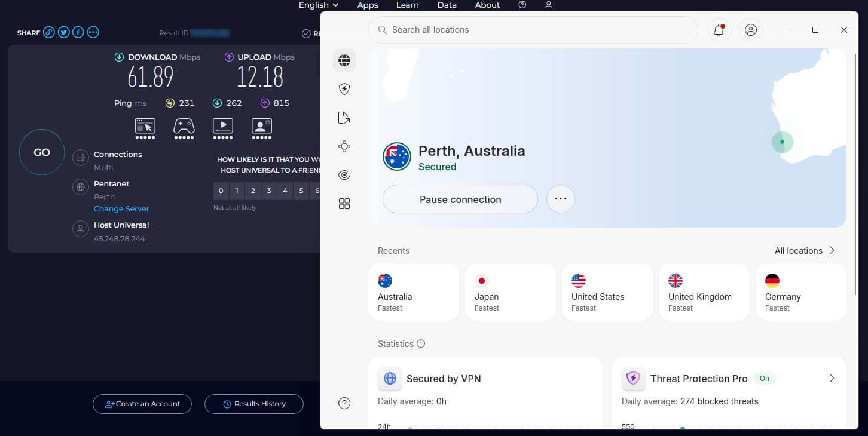
Task: Click the IP address 45.248.78.244
Action: pyautogui.click(x=120, y=239)
